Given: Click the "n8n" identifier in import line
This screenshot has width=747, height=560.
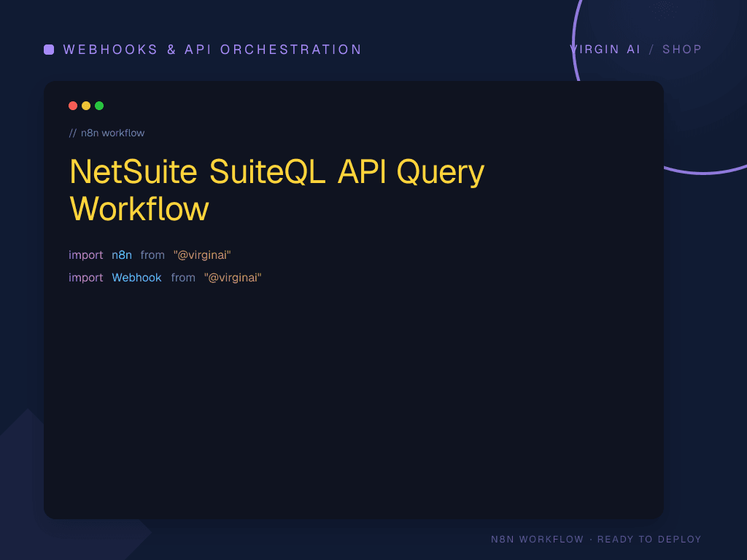Looking at the screenshot, I should (x=122, y=255).
